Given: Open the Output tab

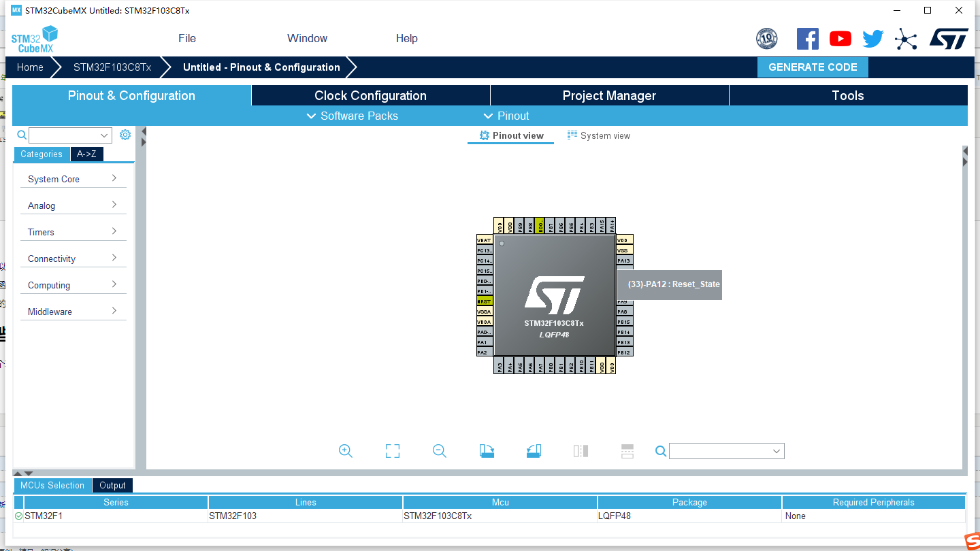Looking at the screenshot, I should 112,485.
